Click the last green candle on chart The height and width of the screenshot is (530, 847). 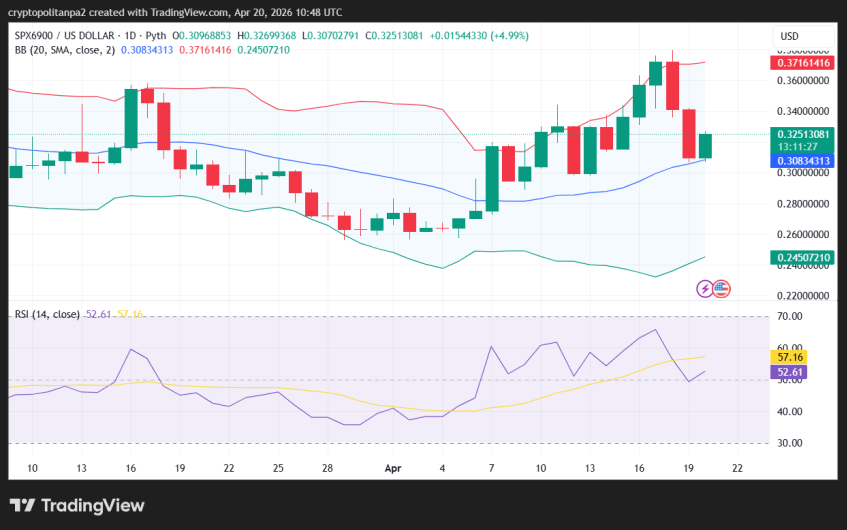[705, 146]
